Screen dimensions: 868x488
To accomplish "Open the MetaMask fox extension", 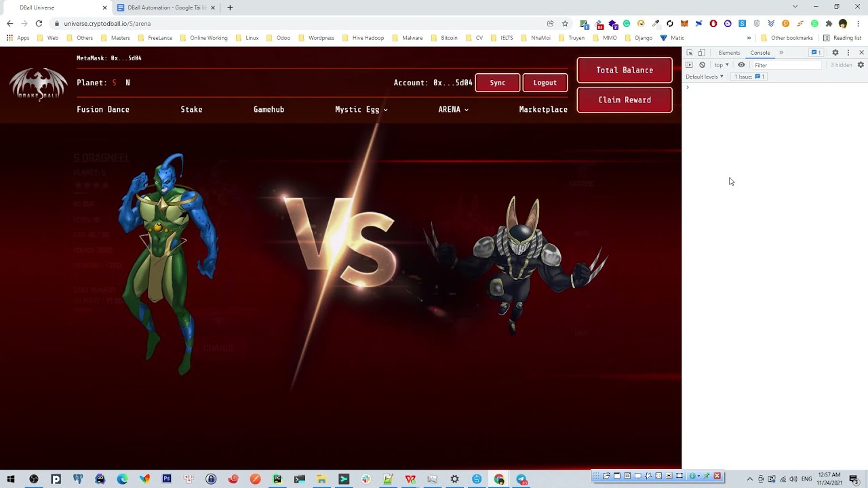I will pyautogui.click(x=684, y=24).
